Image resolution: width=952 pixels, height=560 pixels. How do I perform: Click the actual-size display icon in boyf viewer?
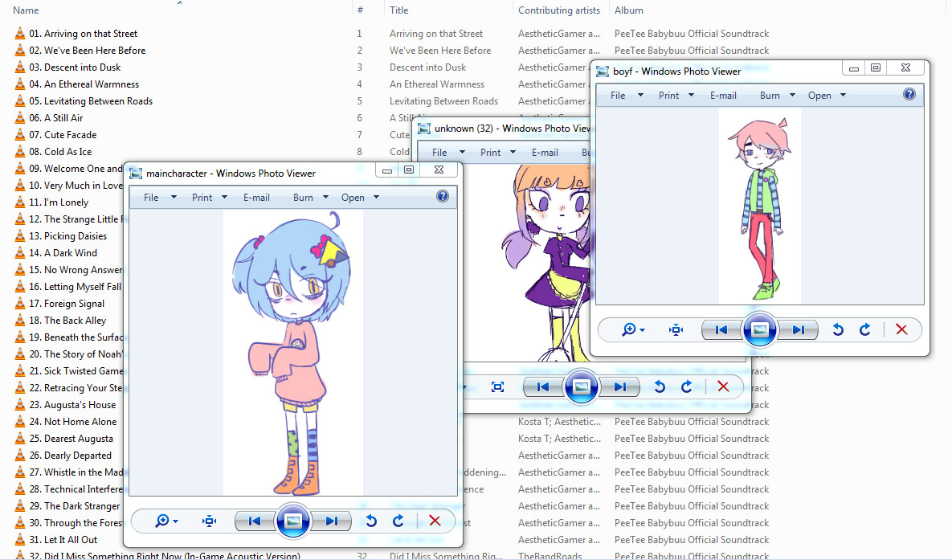[x=676, y=329]
